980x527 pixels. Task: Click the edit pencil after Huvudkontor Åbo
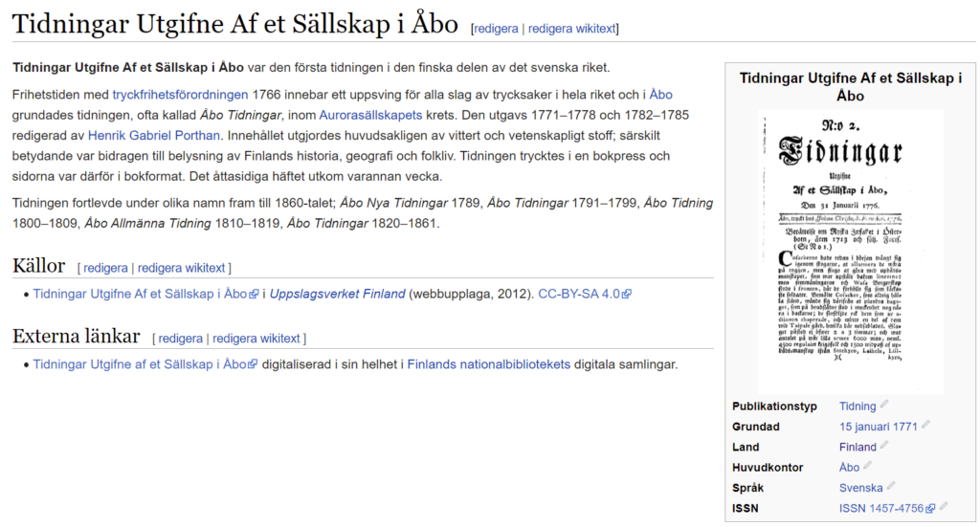tap(868, 467)
